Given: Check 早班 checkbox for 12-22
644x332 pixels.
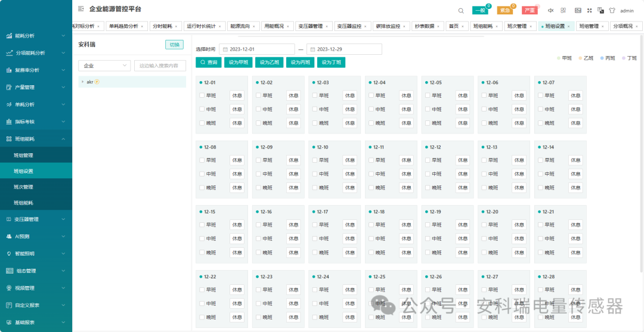Looking at the screenshot, I should (202, 289).
